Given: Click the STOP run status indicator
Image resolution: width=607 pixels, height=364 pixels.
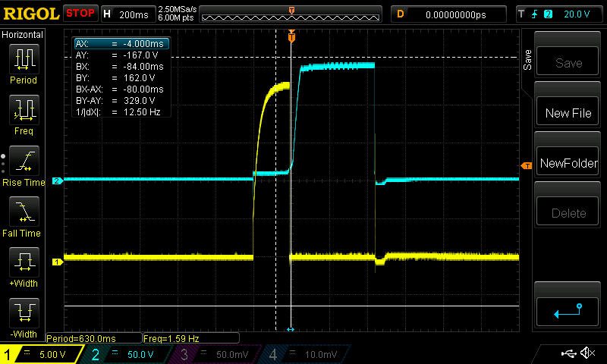Looking at the screenshot, I should tap(80, 14).
